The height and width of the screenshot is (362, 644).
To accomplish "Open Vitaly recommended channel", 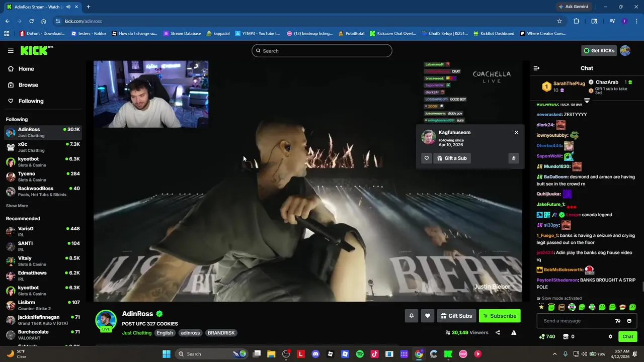I will click(42, 261).
